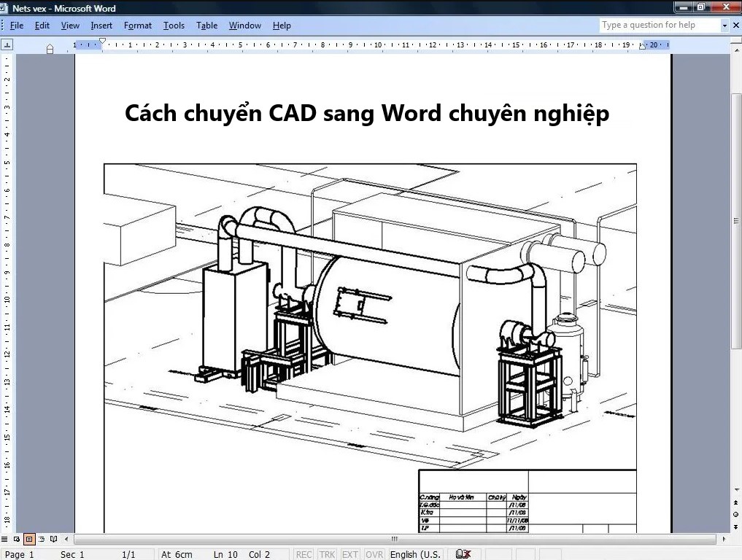742x560 pixels.
Task: Expand the help question dropdown arrow
Action: tap(724, 26)
